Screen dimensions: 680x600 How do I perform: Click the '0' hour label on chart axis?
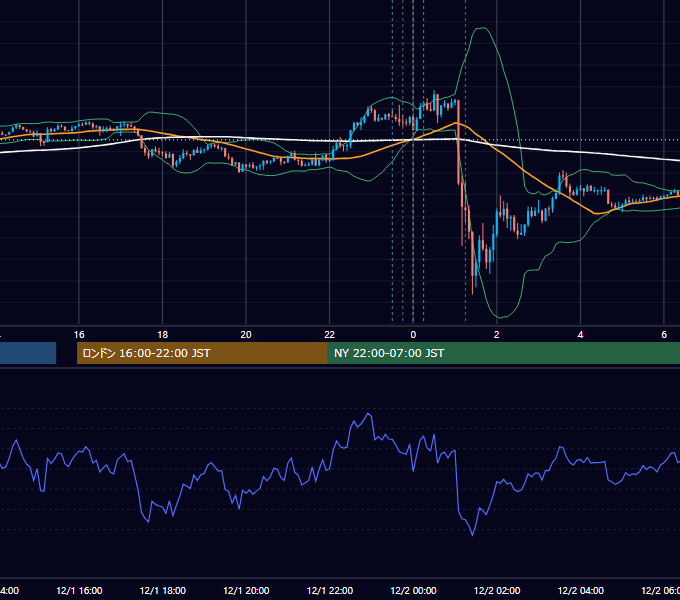point(413,335)
